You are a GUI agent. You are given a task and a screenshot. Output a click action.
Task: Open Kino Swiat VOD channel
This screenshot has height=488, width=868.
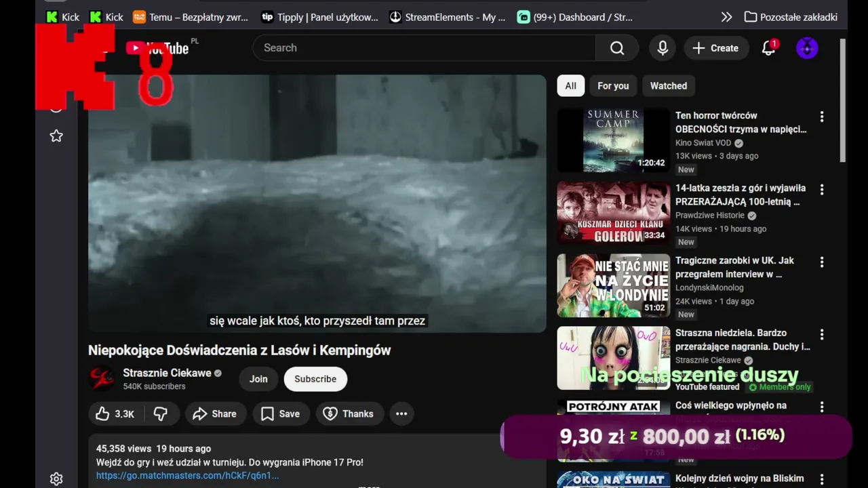point(703,143)
